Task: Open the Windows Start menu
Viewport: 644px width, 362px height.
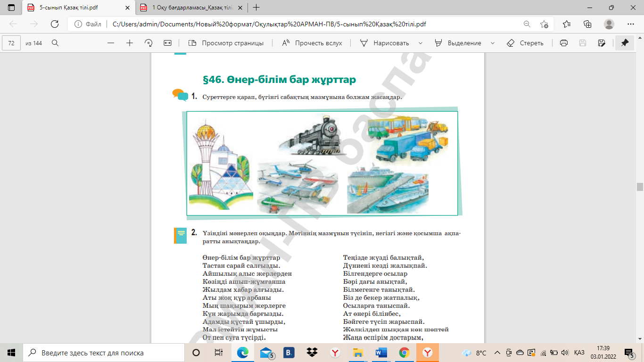Action: tap(11, 353)
